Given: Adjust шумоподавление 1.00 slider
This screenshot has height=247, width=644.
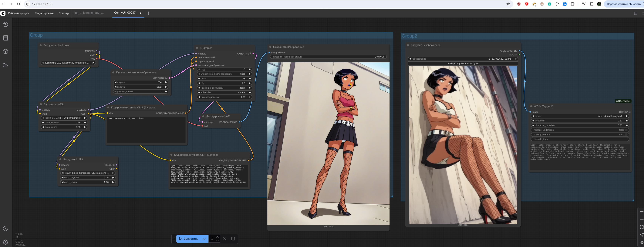Looking at the screenshot, I should coord(224,97).
